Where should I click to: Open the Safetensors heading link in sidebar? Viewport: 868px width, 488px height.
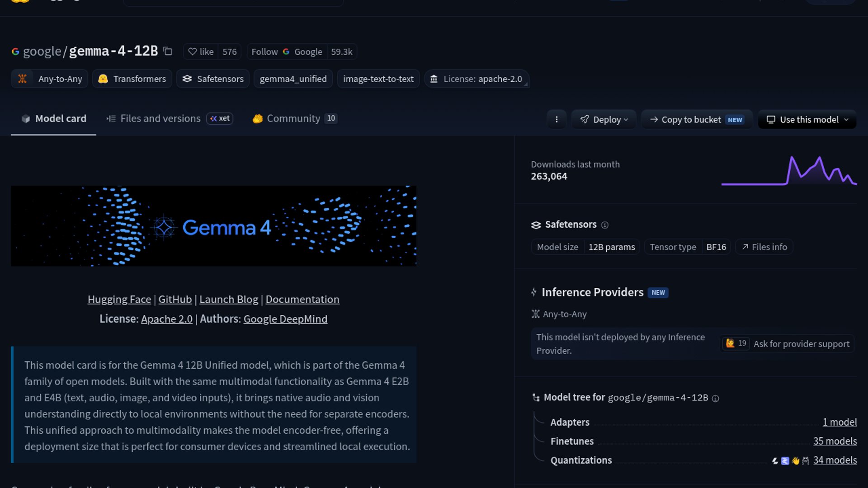pos(571,225)
